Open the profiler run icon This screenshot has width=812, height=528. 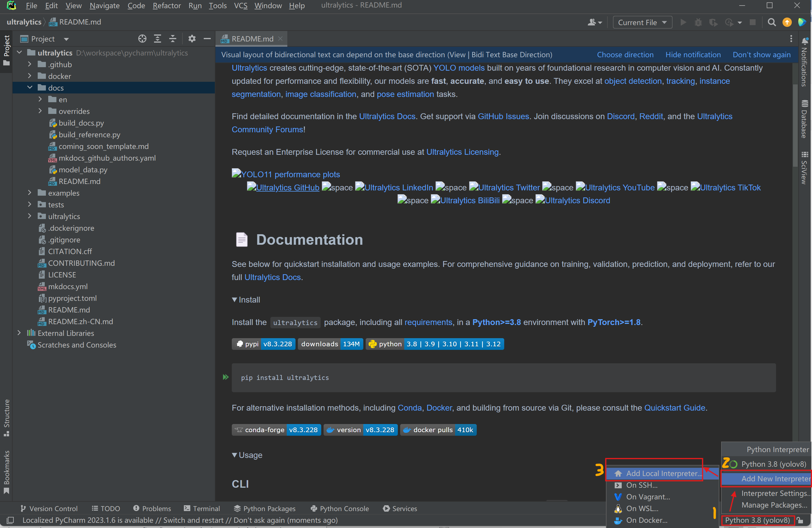click(730, 22)
